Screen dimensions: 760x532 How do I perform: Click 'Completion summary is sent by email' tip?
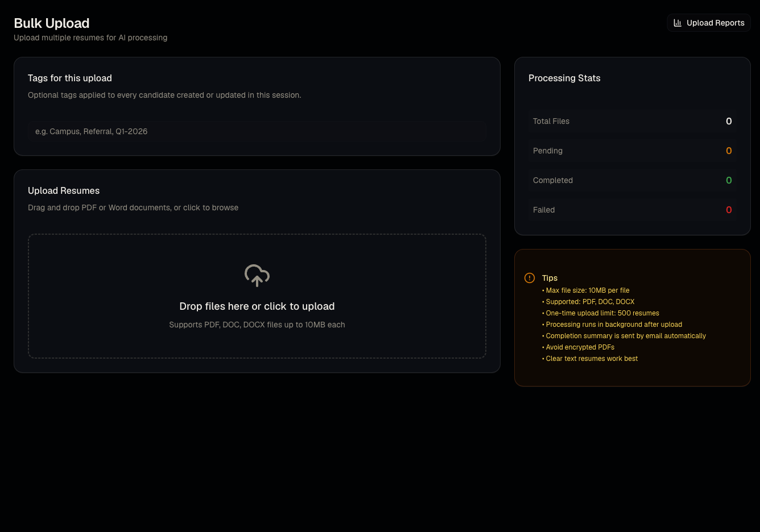pyautogui.click(x=624, y=336)
